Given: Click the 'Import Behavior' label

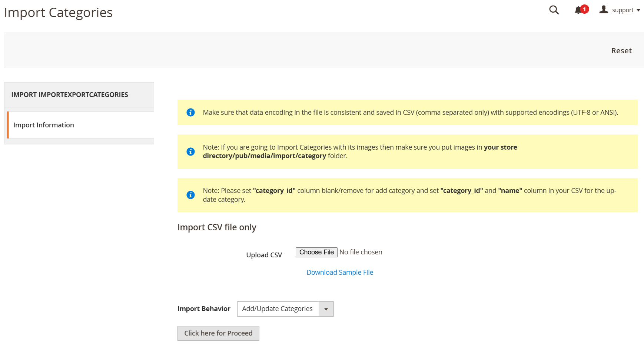Looking at the screenshot, I should point(204,309).
